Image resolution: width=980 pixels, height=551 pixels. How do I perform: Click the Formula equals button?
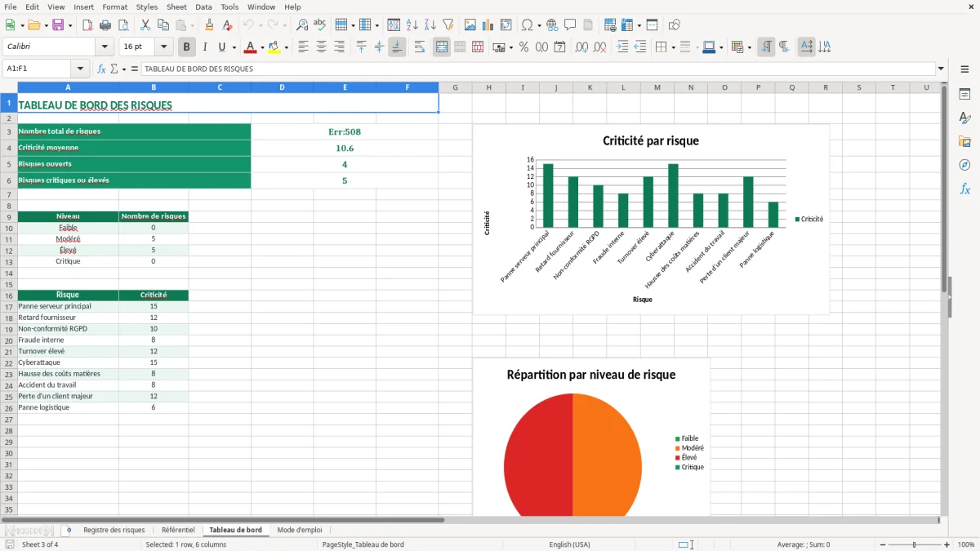pyautogui.click(x=134, y=69)
